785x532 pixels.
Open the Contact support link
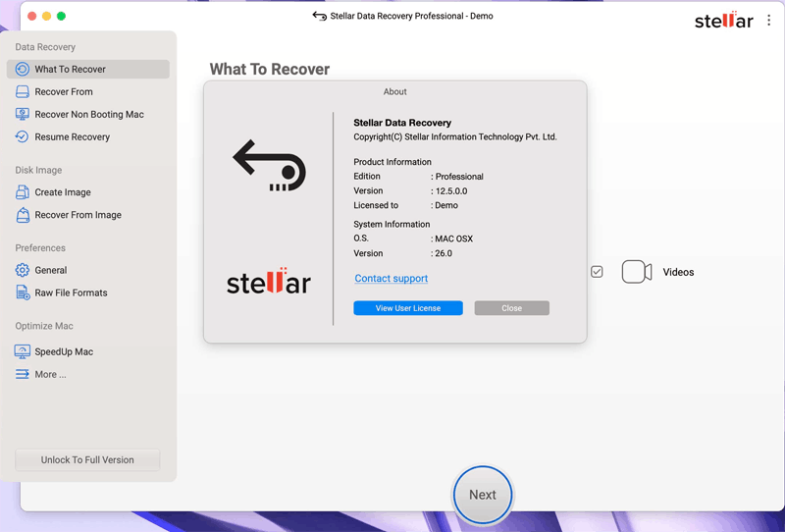[x=391, y=279]
